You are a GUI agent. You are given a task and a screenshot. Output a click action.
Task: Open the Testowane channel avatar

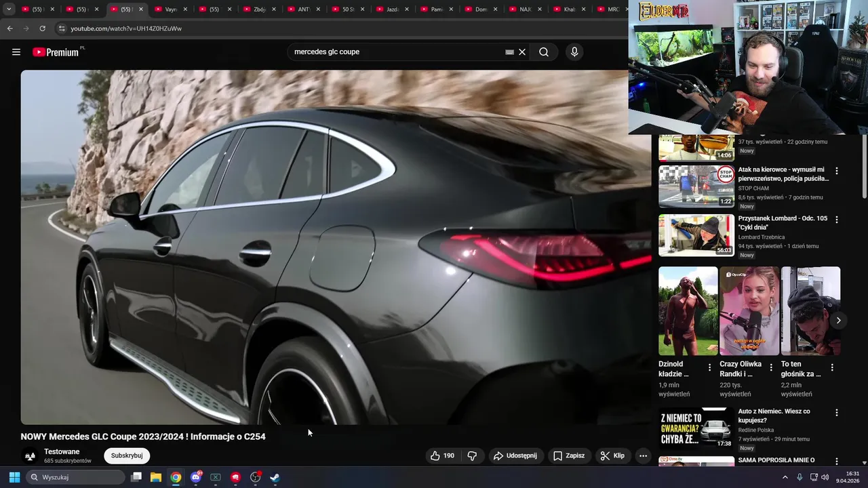(x=30, y=456)
